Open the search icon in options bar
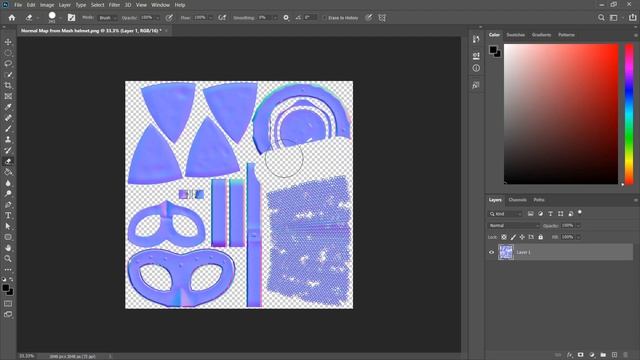The width and height of the screenshot is (640, 360). (601, 18)
